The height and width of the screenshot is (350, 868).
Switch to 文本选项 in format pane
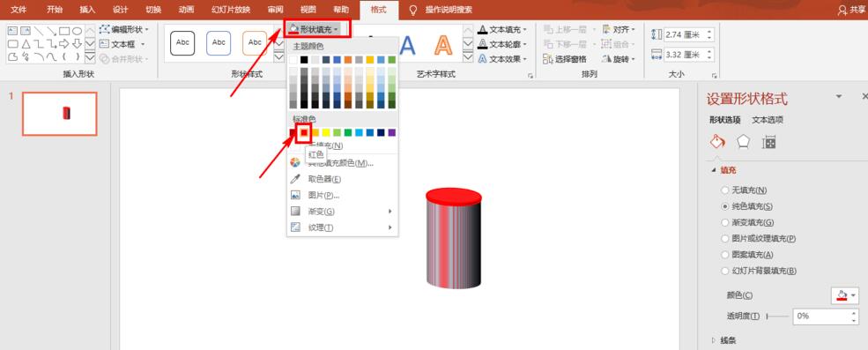(768, 120)
